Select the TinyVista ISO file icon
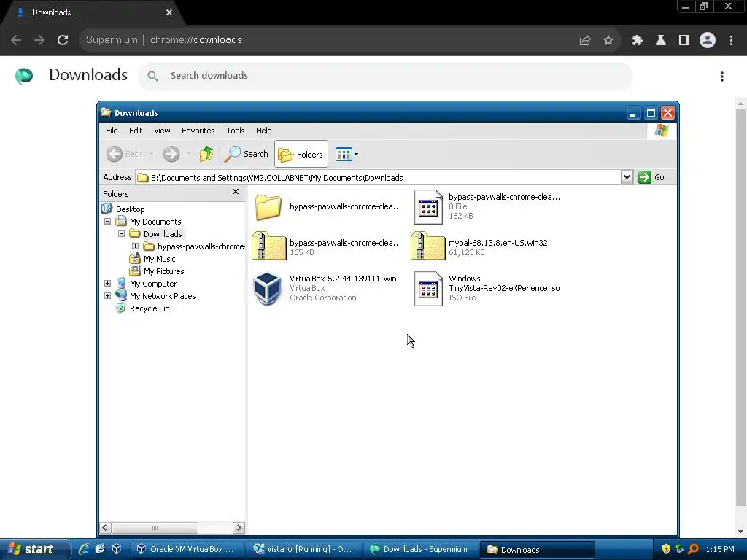Image resolution: width=747 pixels, height=560 pixels. point(427,289)
